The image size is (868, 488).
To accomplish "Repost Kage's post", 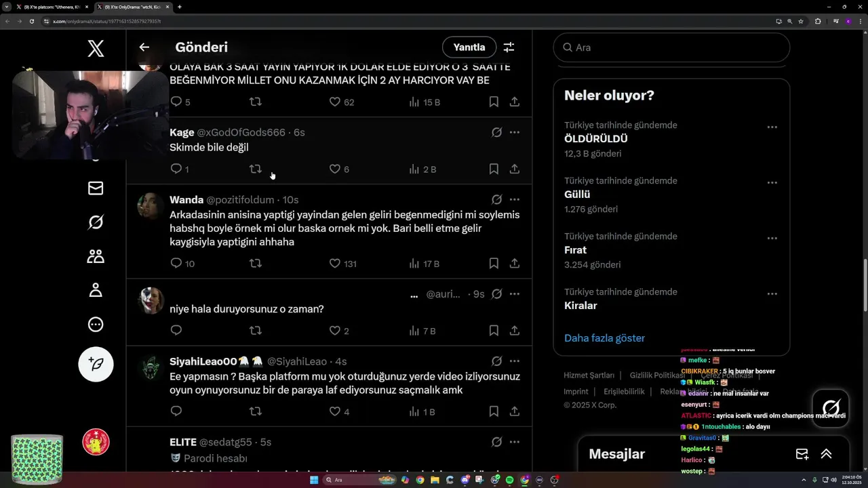I will (256, 169).
